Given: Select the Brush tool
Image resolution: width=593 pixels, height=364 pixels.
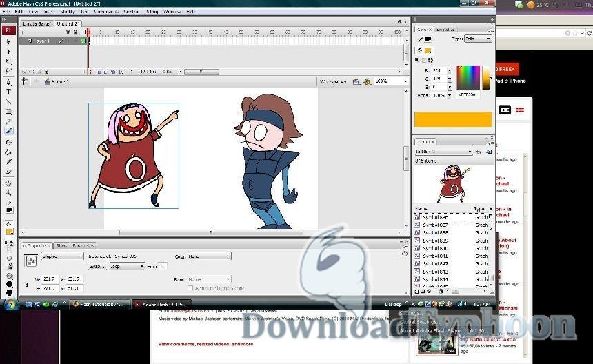Looking at the screenshot, I should [9, 131].
